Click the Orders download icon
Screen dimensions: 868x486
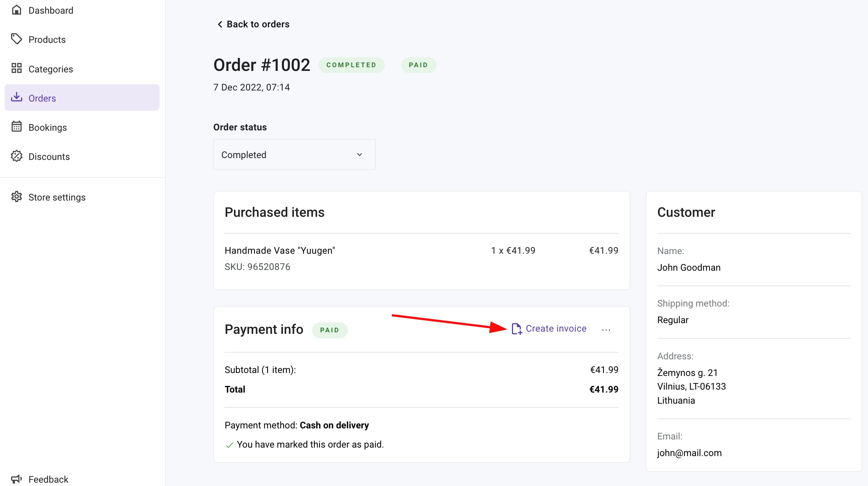pyautogui.click(x=17, y=97)
